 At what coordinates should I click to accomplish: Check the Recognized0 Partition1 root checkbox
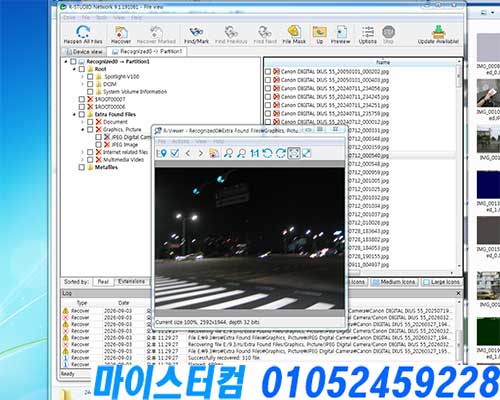(73, 62)
